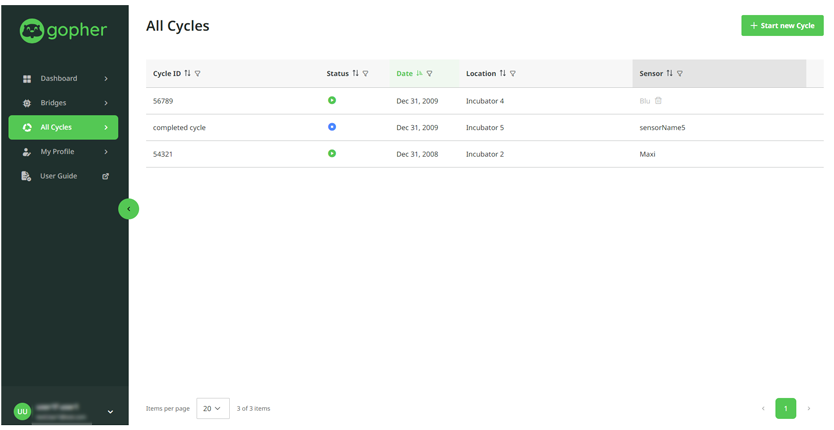Click the next page arrow
The image size is (834, 430).
pos(809,408)
